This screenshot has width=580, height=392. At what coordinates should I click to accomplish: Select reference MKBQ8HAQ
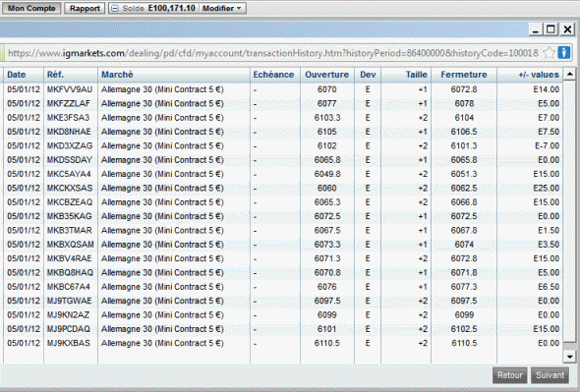pos(70,272)
